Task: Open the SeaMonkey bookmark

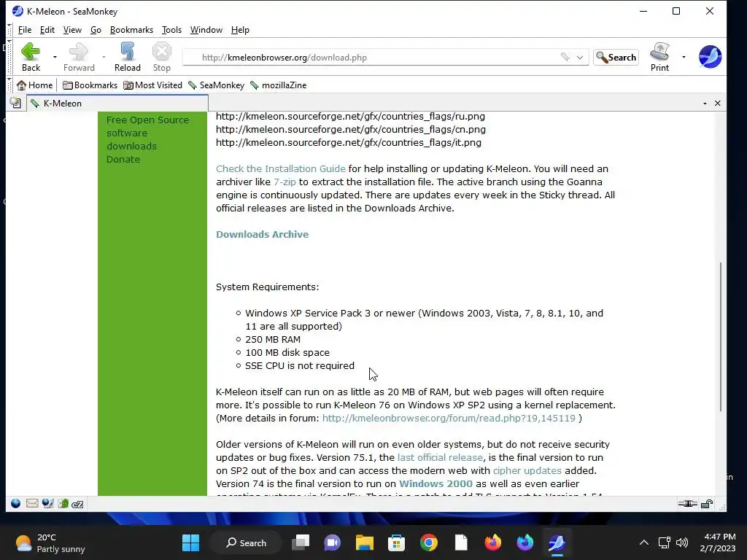Action: (216, 85)
